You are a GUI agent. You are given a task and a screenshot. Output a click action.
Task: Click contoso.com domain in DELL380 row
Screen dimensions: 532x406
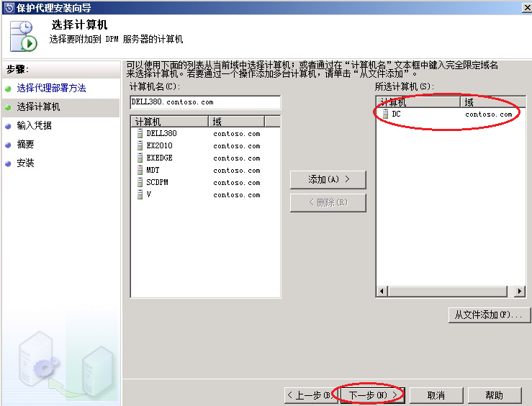[x=237, y=134]
